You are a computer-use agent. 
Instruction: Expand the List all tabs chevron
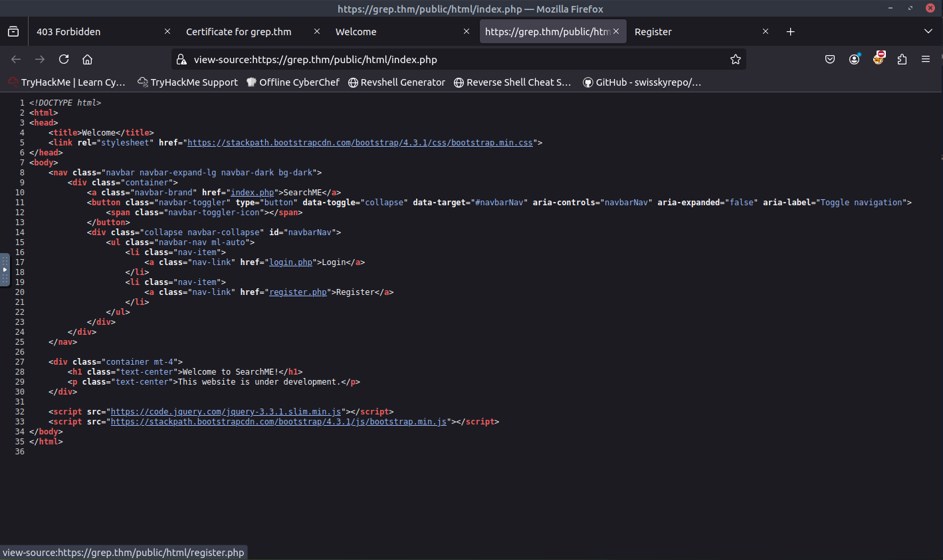tap(928, 31)
